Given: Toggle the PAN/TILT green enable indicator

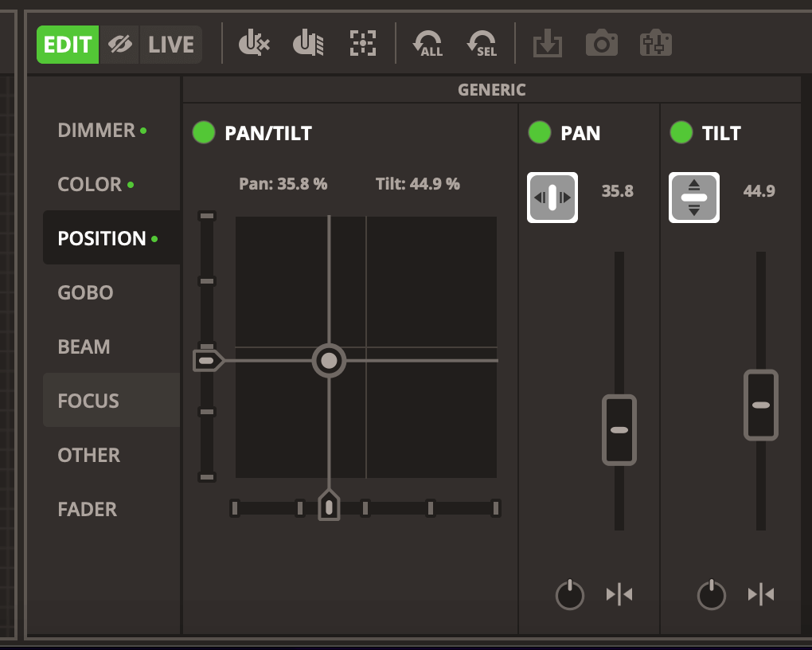Looking at the screenshot, I should click(x=204, y=133).
